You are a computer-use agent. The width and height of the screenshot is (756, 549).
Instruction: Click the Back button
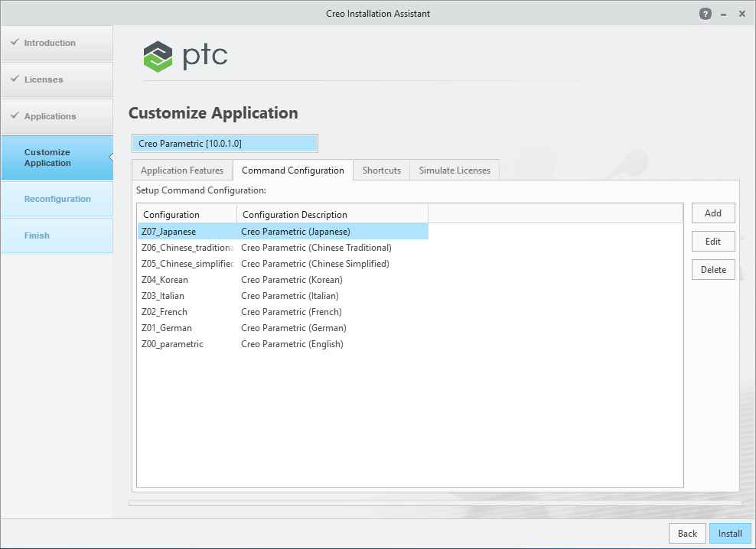687,533
